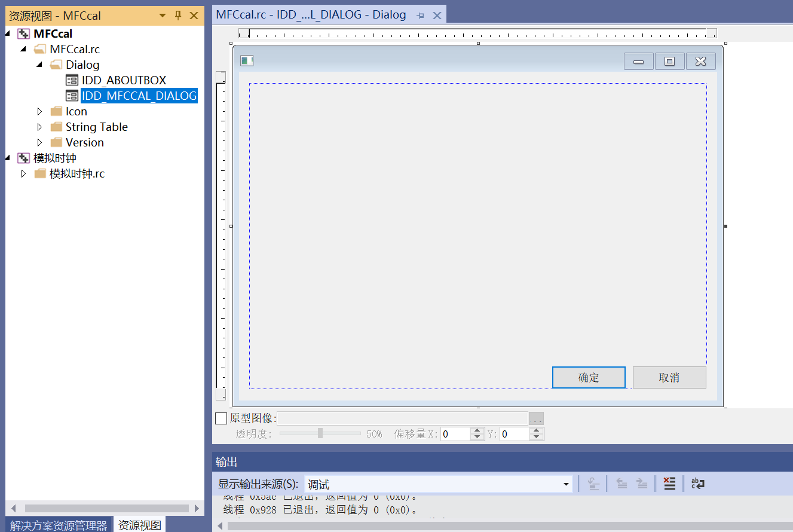Click the X offset input field

pos(455,434)
